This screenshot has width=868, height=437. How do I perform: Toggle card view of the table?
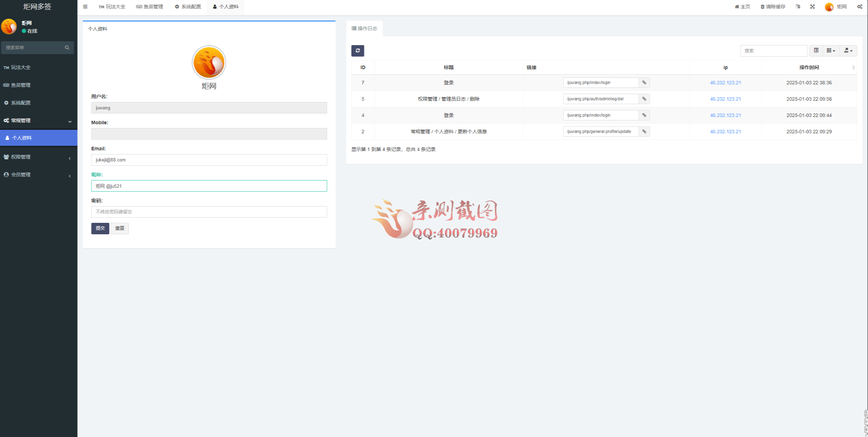pos(816,51)
